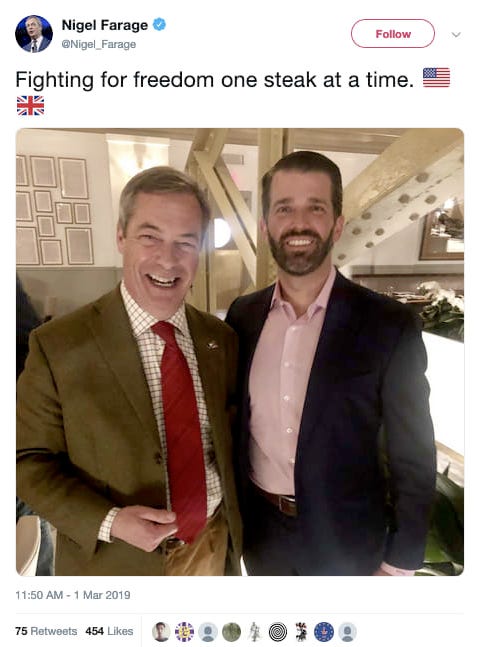Open the @Nigel_Farage handle link
This screenshot has height=647, width=480.
pyautogui.click(x=99, y=44)
